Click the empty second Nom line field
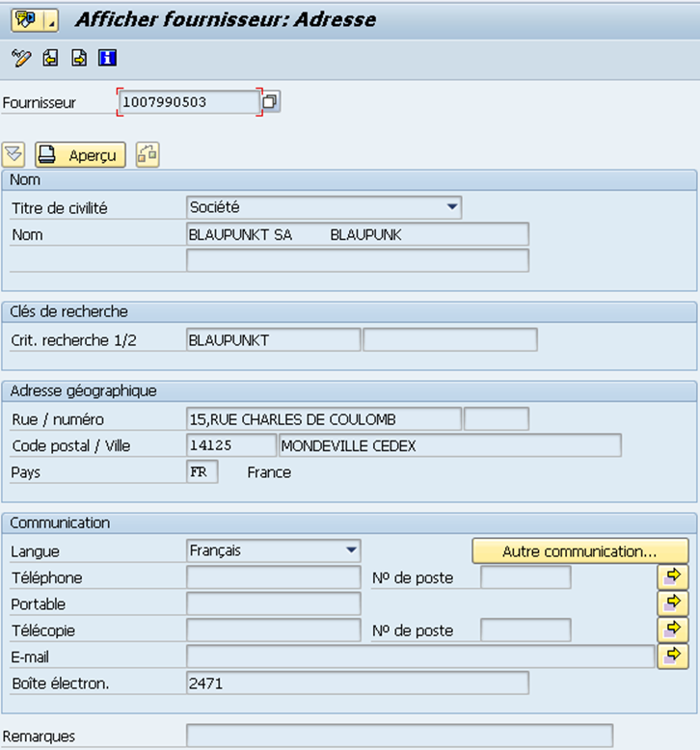700x750 pixels. [358, 260]
